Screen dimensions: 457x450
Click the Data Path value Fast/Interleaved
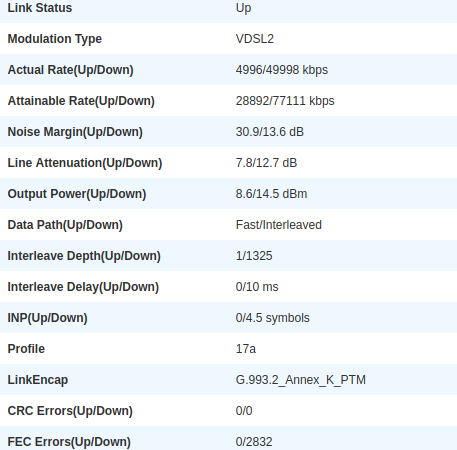pos(279,225)
